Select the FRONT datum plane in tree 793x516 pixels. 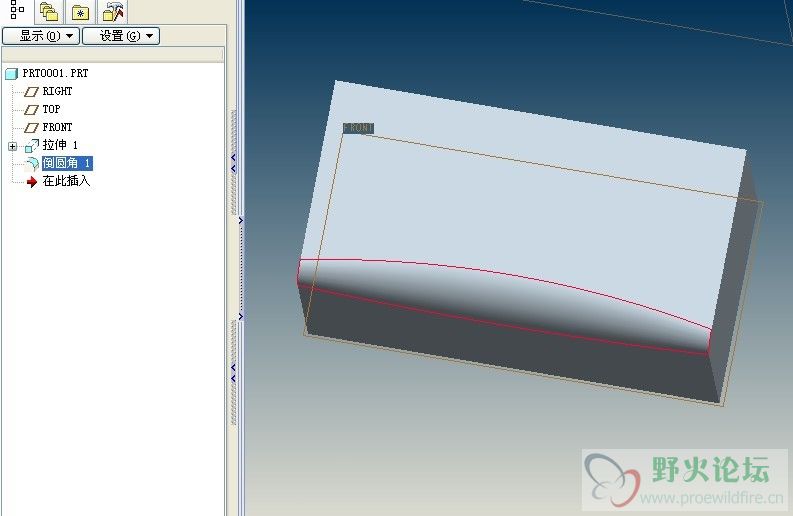pos(57,127)
